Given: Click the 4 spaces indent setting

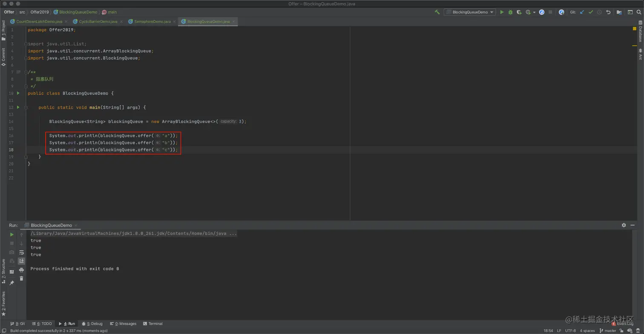Looking at the screenshot, I should pos(587,331).
